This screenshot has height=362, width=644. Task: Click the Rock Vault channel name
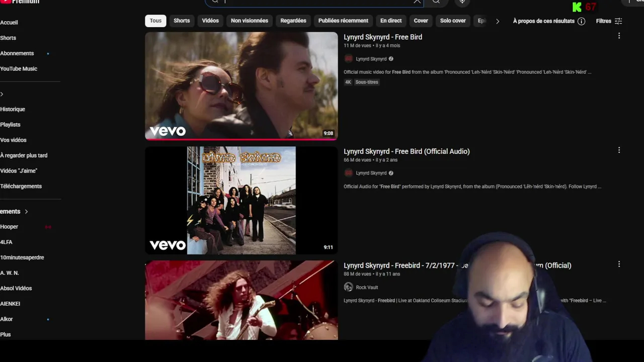[x=367, y=288]
